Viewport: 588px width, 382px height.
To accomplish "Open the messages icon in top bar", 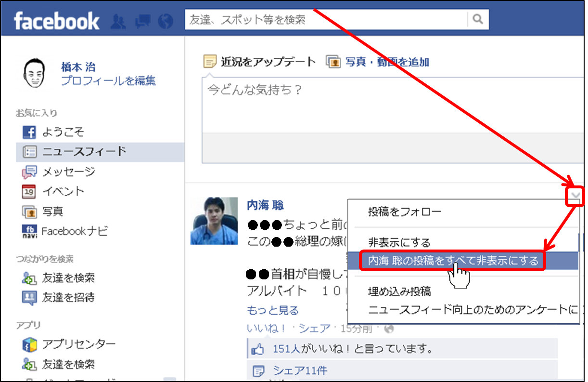I will 142,21.
